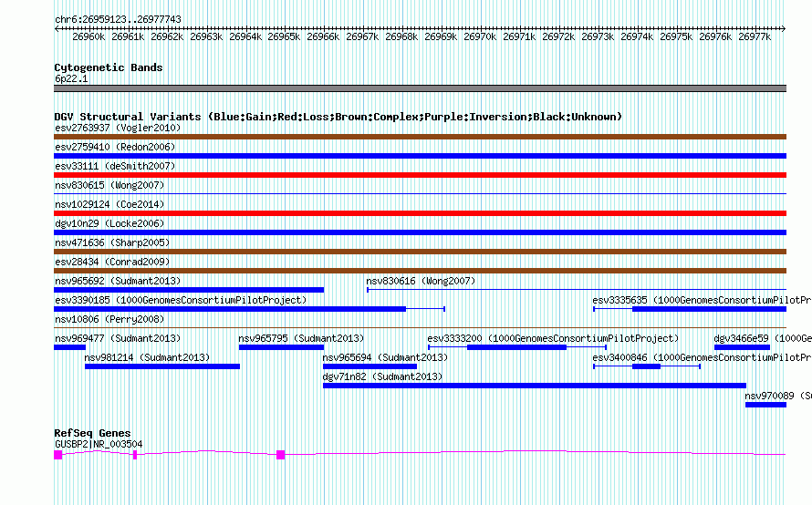Click the blue bar under nsv965694
The image size is (812, 505).
(370, 366)
